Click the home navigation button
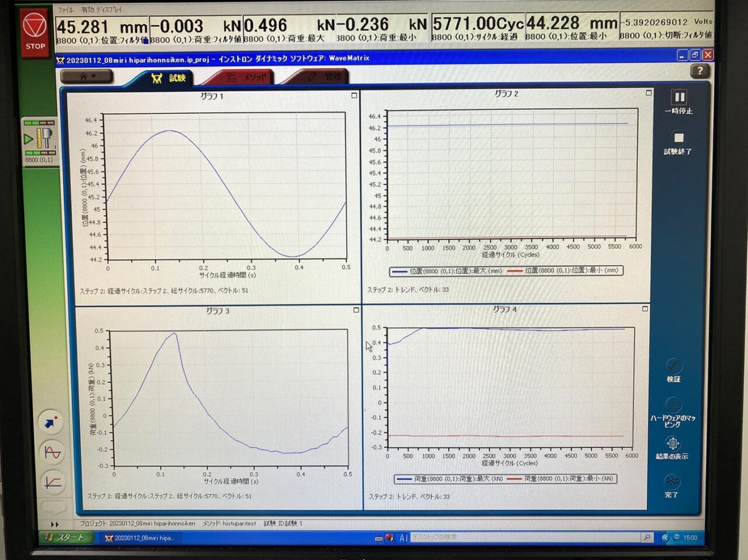Image resolution: width=748 pixels, height=560 pixels. click(x=86, y=76)
